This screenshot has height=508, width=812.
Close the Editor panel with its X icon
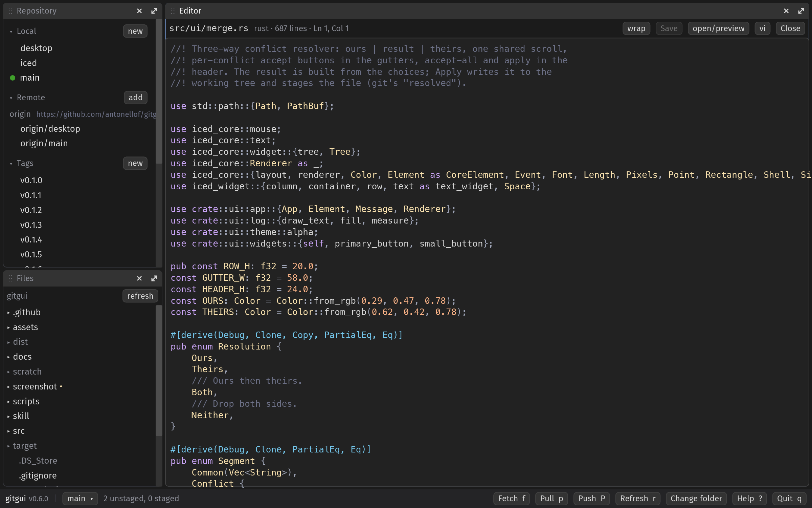786,11
